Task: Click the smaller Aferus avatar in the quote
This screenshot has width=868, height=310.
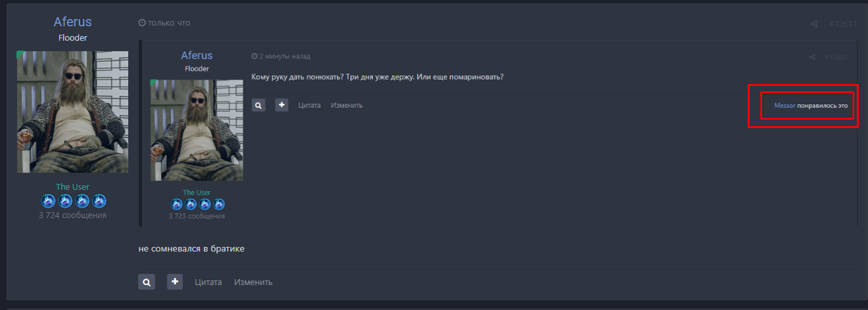Action: (x=197, y=130)
